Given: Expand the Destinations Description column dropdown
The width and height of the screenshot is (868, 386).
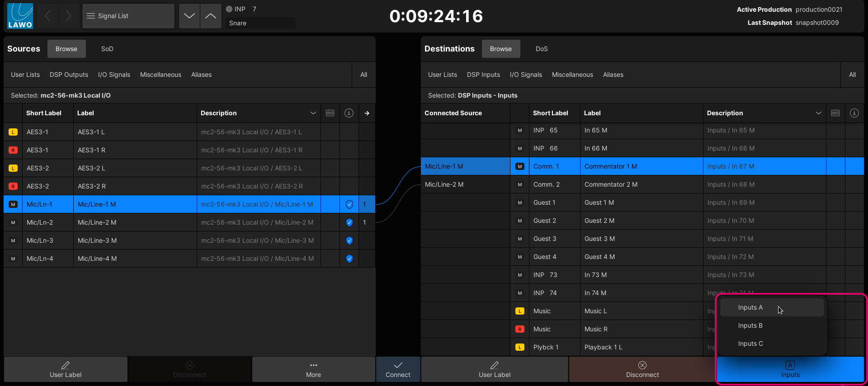Looking at the screenshot, I should (818, 113).
